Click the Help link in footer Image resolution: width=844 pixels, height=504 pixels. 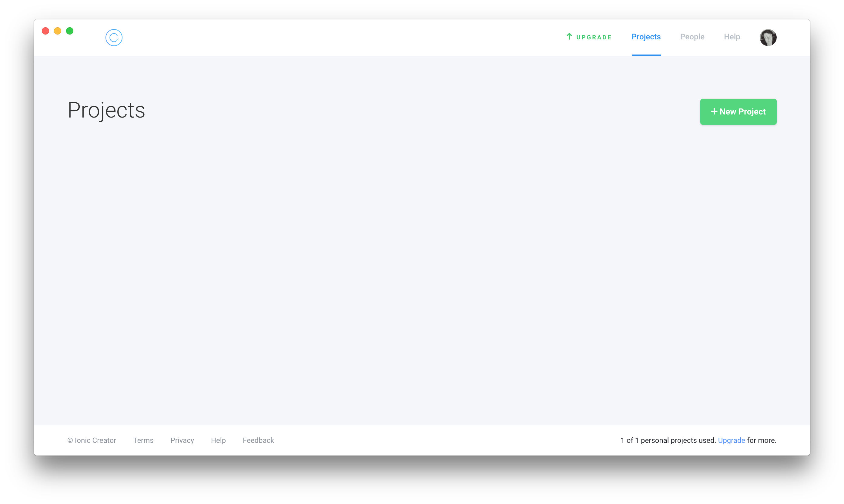tap(218, 440)
